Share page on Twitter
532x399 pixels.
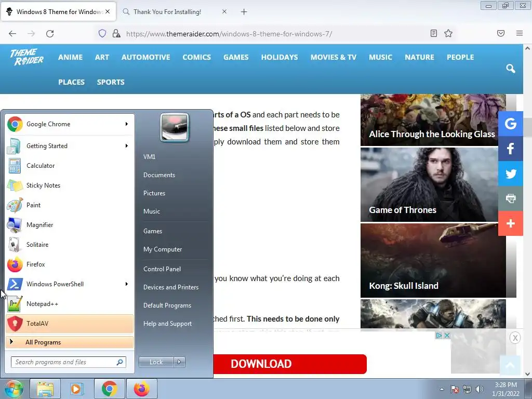[510, 174]
